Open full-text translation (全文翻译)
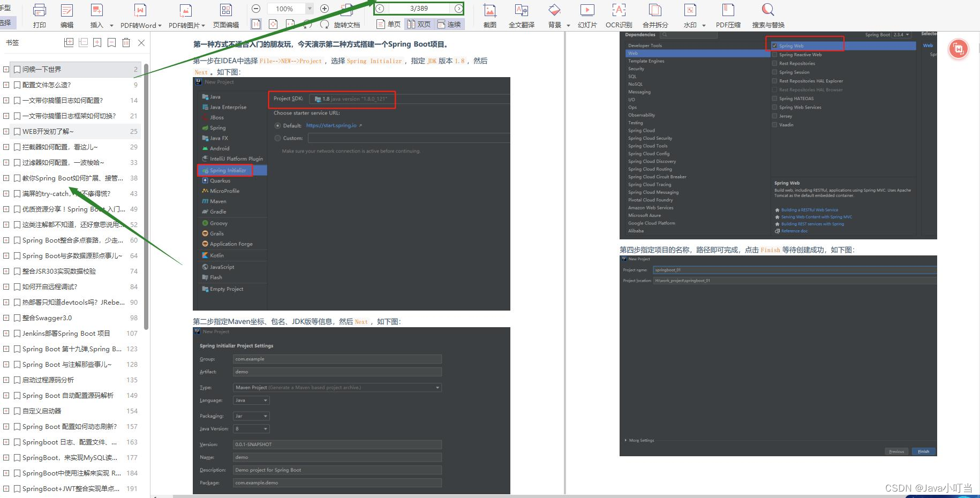 (522, 10)
